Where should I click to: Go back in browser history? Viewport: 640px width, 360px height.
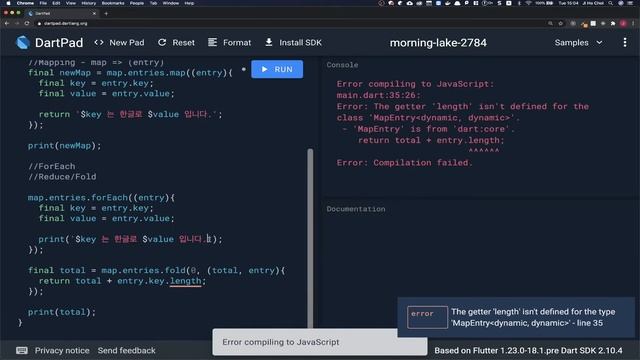(x=7, y=23)
